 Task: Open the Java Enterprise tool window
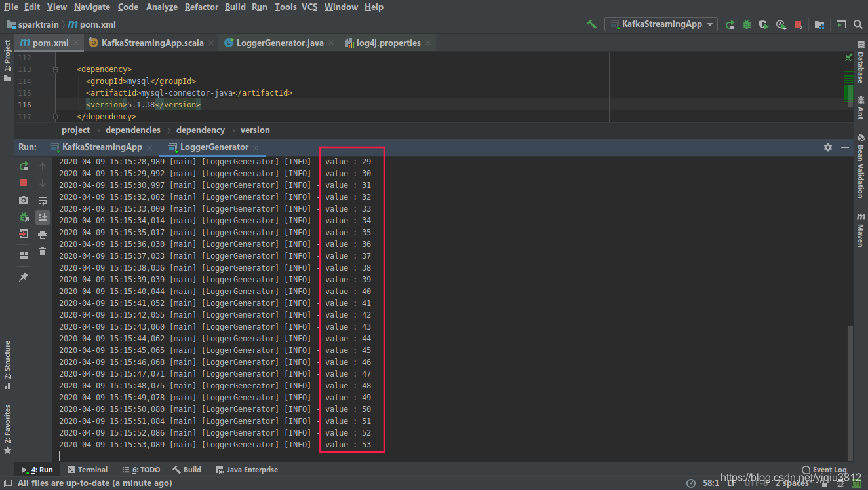247,470
